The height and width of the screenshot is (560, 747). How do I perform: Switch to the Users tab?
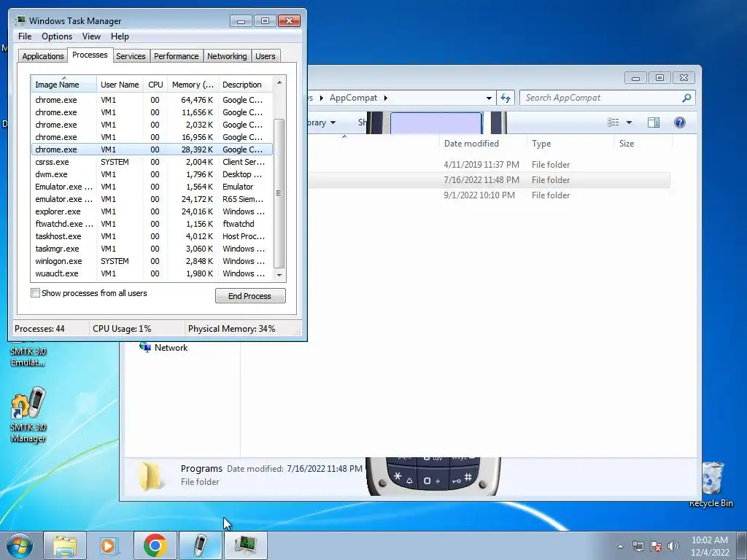coord(266,56)
